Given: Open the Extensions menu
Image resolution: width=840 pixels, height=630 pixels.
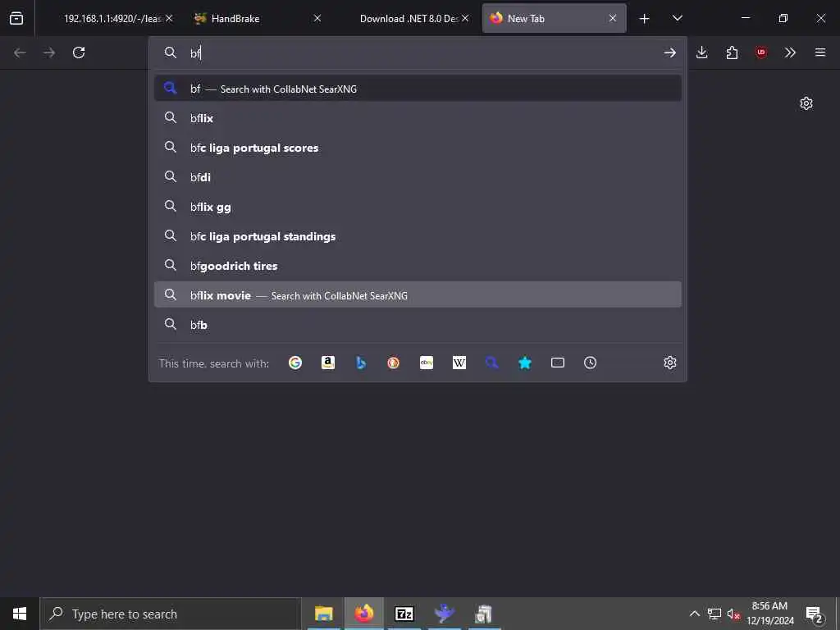Looking at the screenshot, I should (732, 52).
